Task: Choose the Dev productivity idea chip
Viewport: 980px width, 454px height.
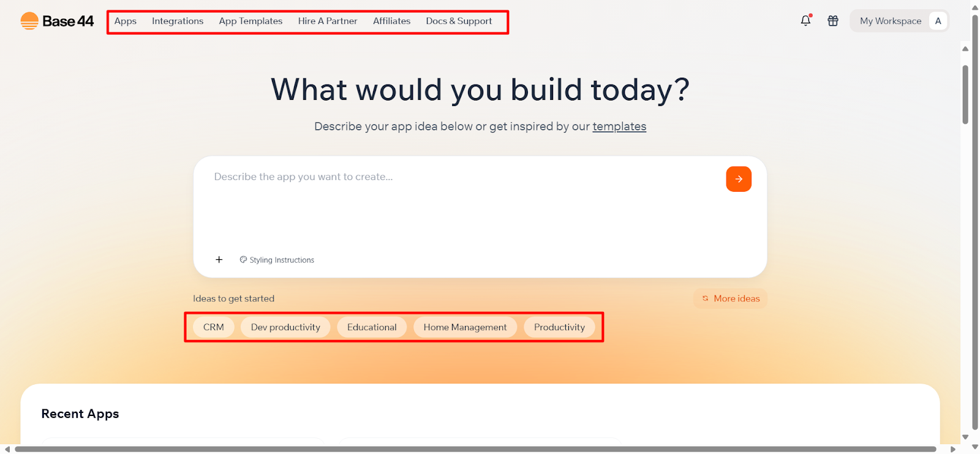Action: point(285,327)
